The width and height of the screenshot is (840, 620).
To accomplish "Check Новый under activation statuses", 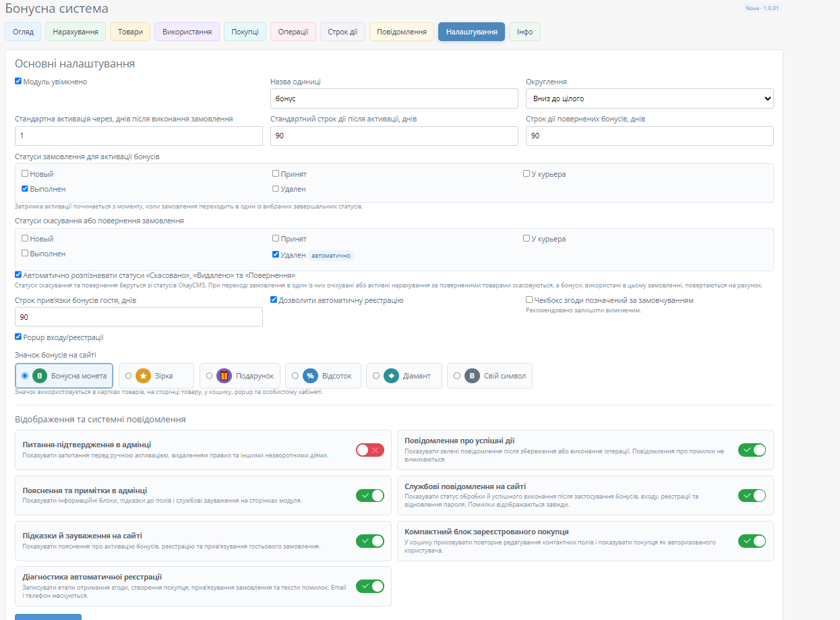I will pyautogui.click(x=25, y=173).
